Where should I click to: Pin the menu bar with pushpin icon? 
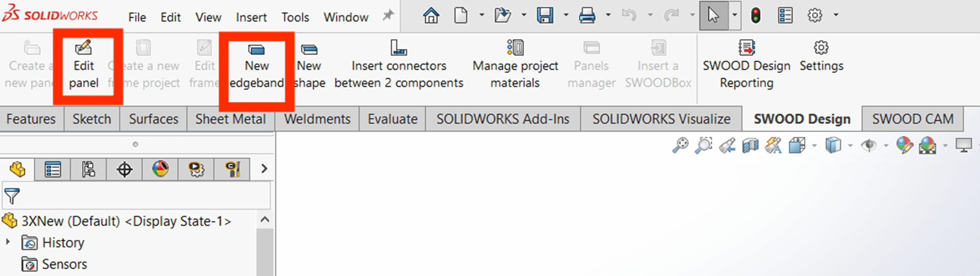tap(388, 15)
